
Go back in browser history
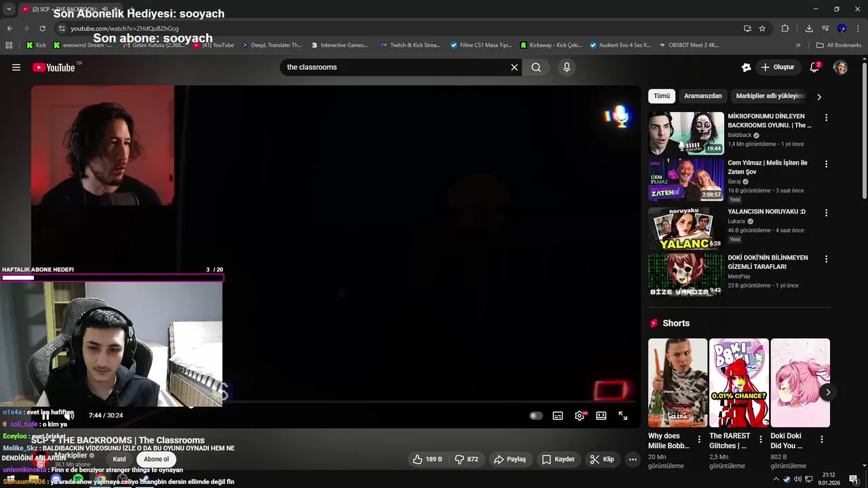click(9, 28)
